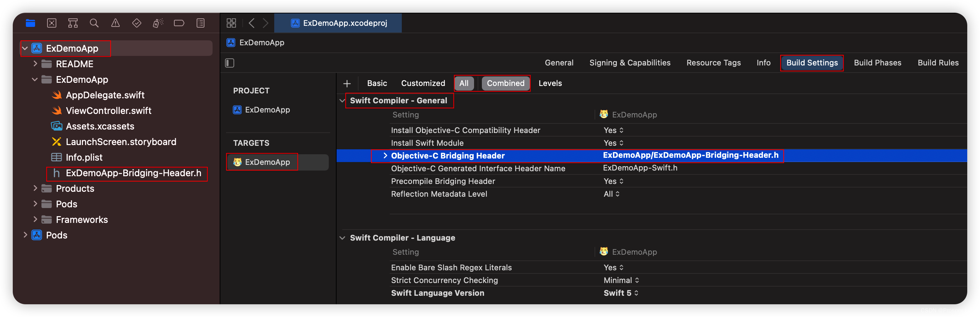Image resolution: width=980 pixels, height=317 pixels.
Task: Change Swift Language Version popup
Action: 621,293
